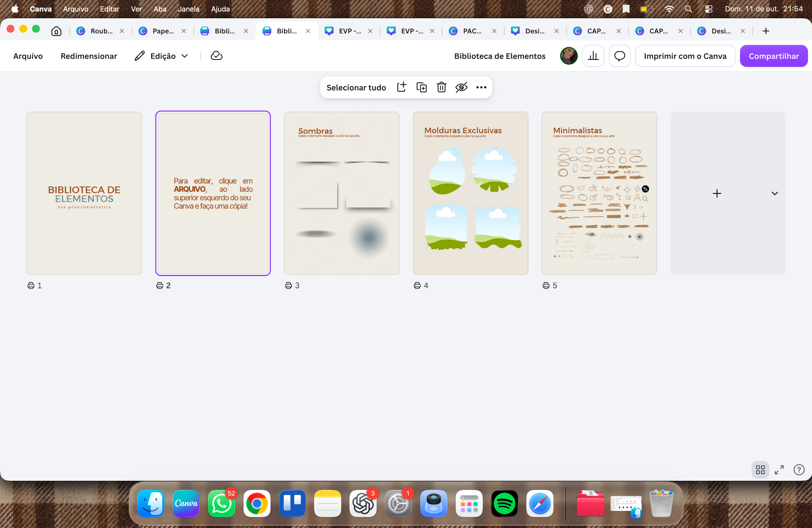
Task: Open WhatsApp from the dock
Action: point(221,503)
